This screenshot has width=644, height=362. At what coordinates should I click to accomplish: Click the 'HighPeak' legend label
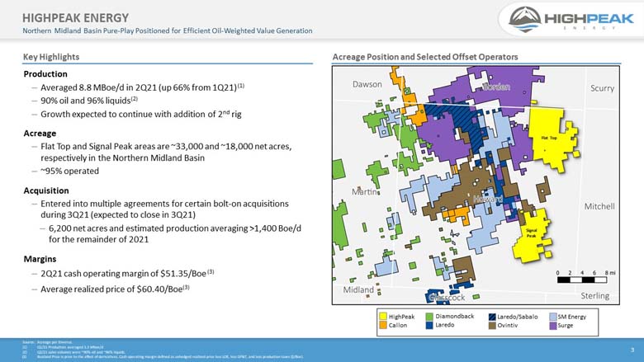(402, 317)
